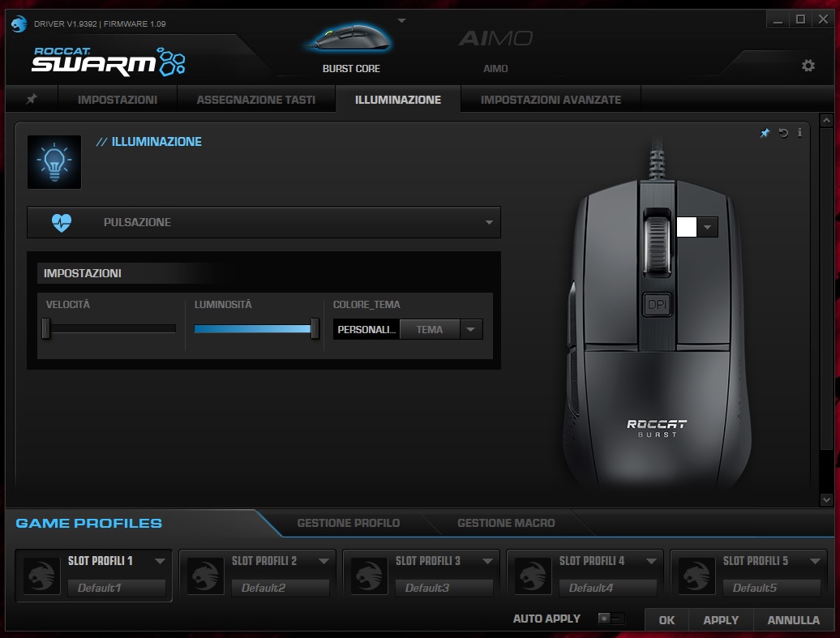Select the Personalizzato color mode

pyautogui.click(x=366, y=329)
